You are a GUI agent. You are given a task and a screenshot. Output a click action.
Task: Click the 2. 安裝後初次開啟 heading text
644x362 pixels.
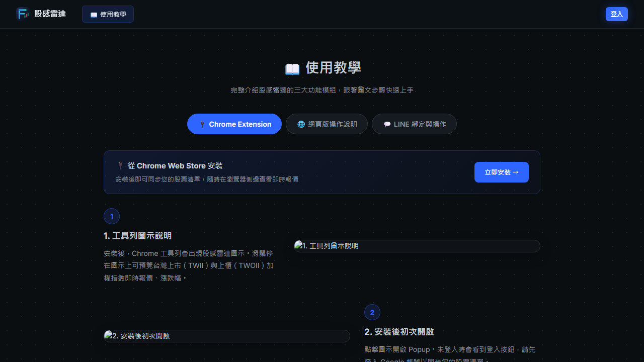coord(399,332)
